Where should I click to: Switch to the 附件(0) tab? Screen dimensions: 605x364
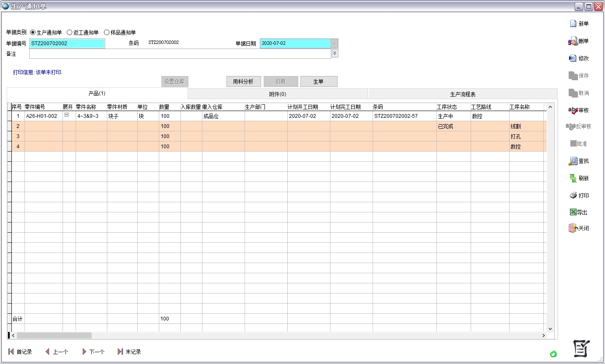coord(278,94)
